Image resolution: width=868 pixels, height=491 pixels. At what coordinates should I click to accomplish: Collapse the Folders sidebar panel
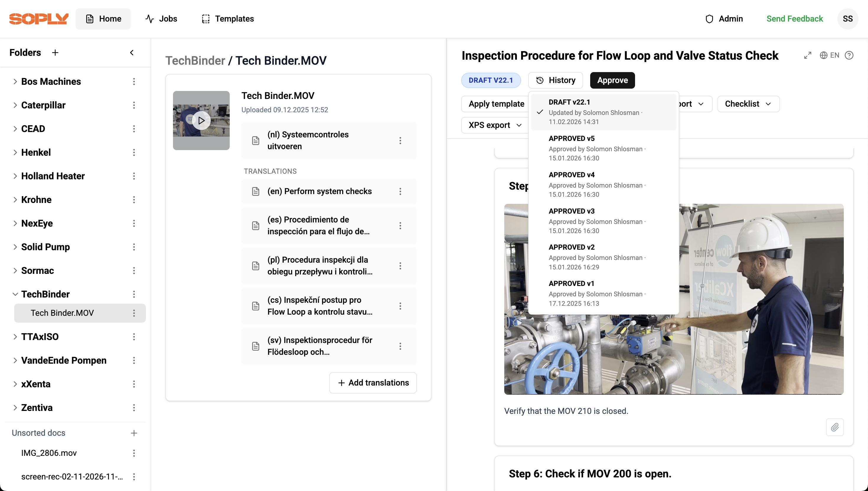tap(132, 53)
